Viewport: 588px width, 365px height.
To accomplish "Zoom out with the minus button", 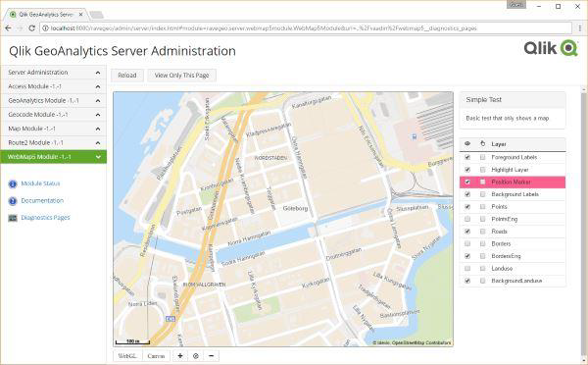I will [x=212, y=355].
